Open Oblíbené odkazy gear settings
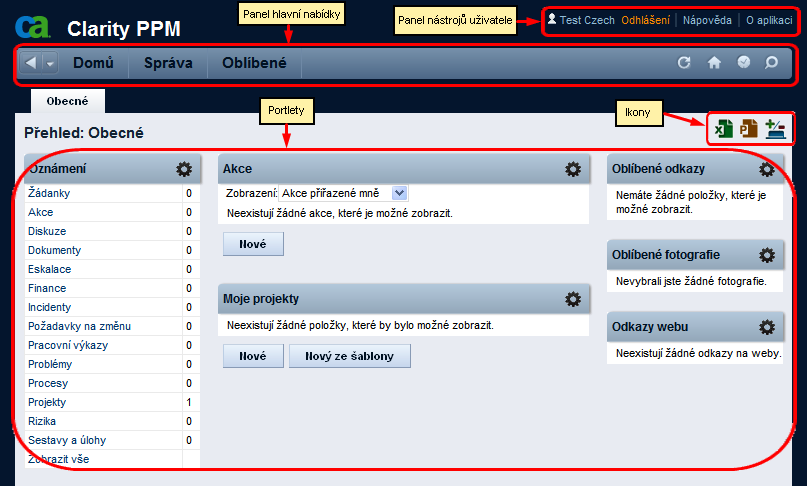 pyautogui.click(x=767, y=169)
